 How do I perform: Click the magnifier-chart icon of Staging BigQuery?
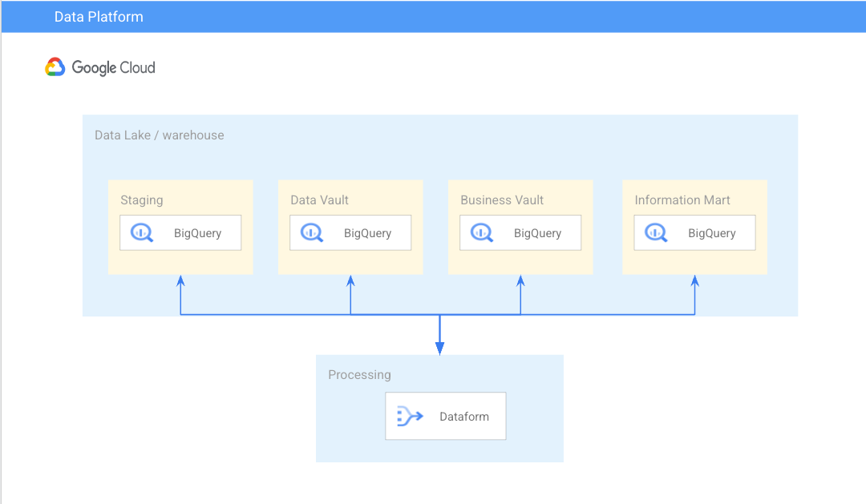click(140, 232)
